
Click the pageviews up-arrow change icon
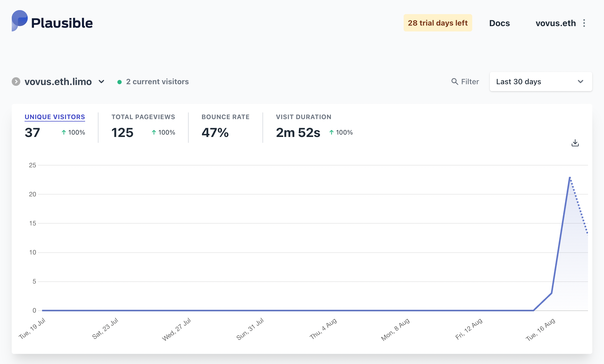tap(154, 132)
